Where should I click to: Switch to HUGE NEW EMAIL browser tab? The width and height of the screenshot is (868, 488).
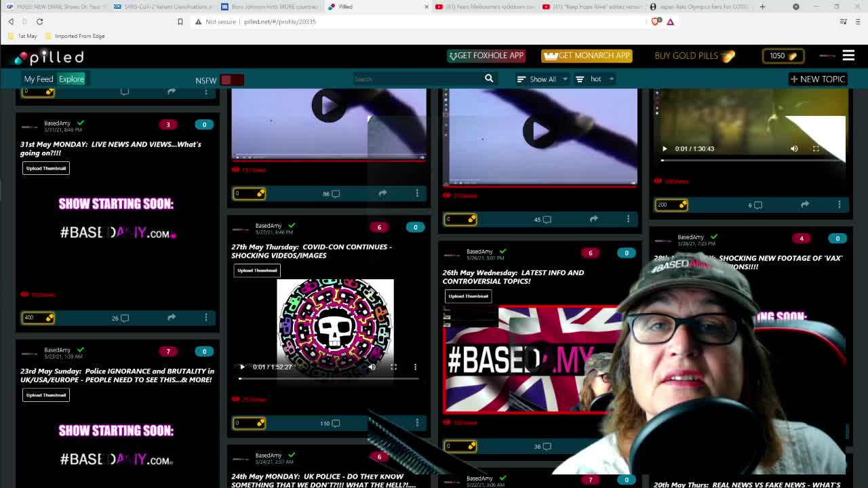coord(56,7)
